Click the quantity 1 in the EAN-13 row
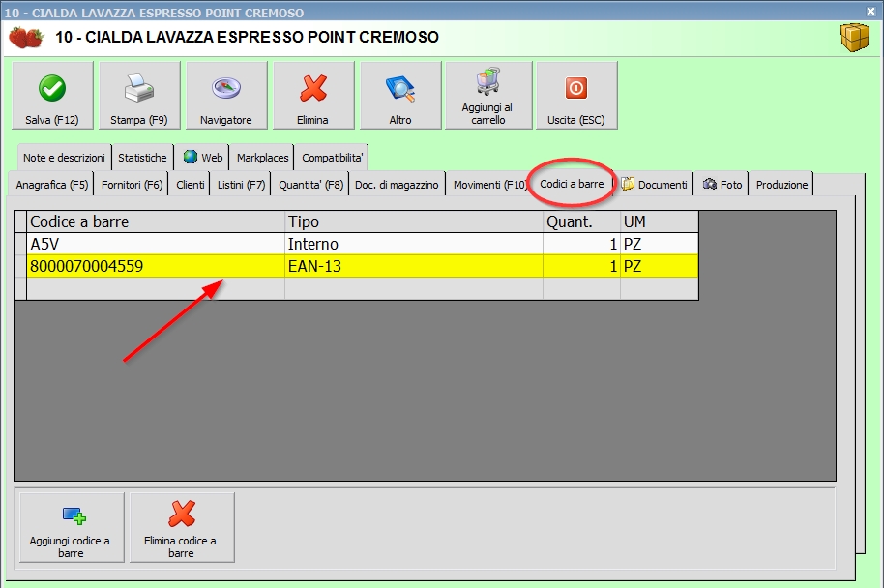 (582, 266)
